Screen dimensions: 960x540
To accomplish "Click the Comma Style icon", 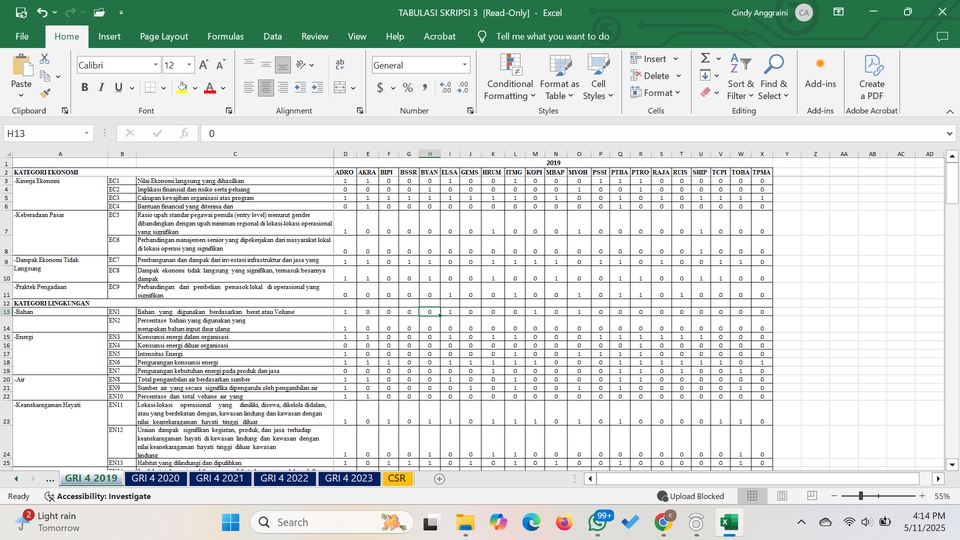I will click(424, 88).
